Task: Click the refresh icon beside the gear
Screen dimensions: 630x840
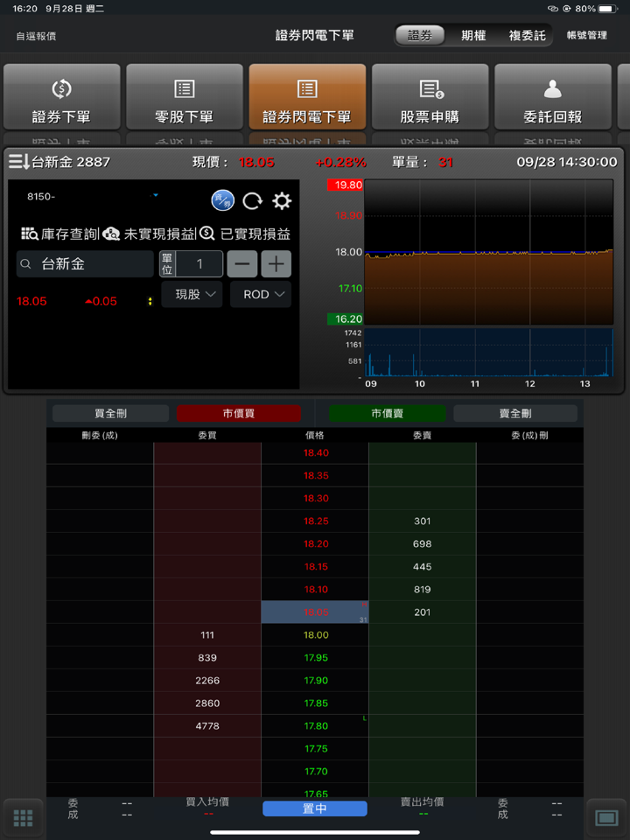Action: click(x=252, y=201)
